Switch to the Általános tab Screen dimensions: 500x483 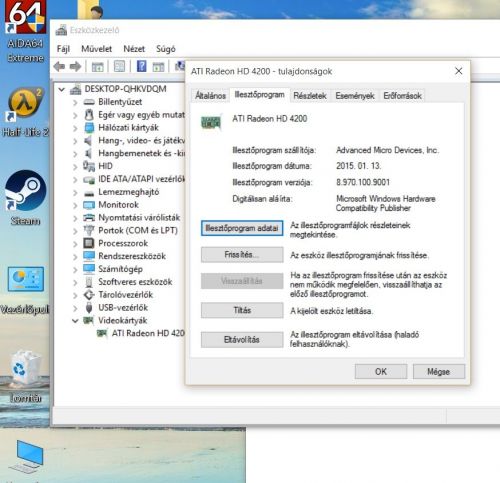click(x=210, y=96)
